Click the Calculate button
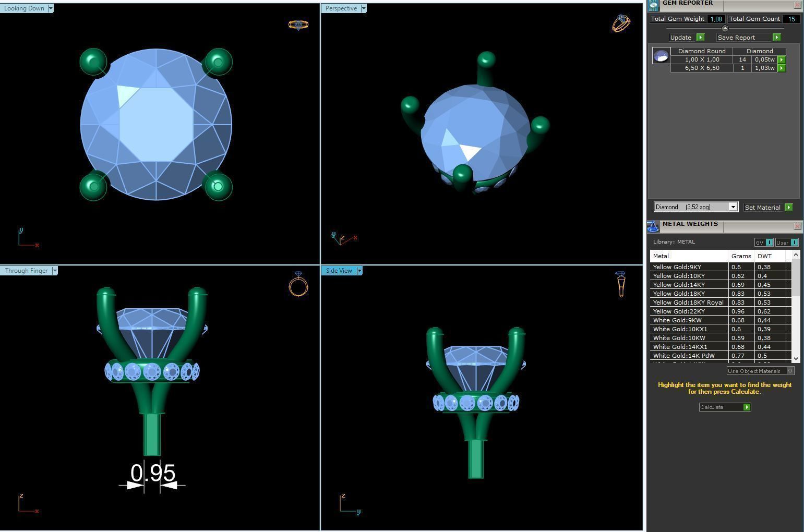 721,407
